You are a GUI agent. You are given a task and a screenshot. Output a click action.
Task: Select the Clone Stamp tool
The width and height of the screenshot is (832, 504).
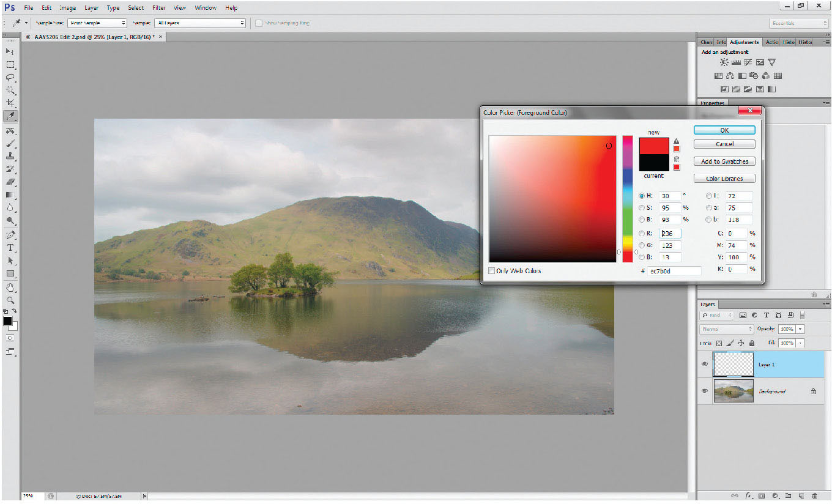[x=10, y=157]
